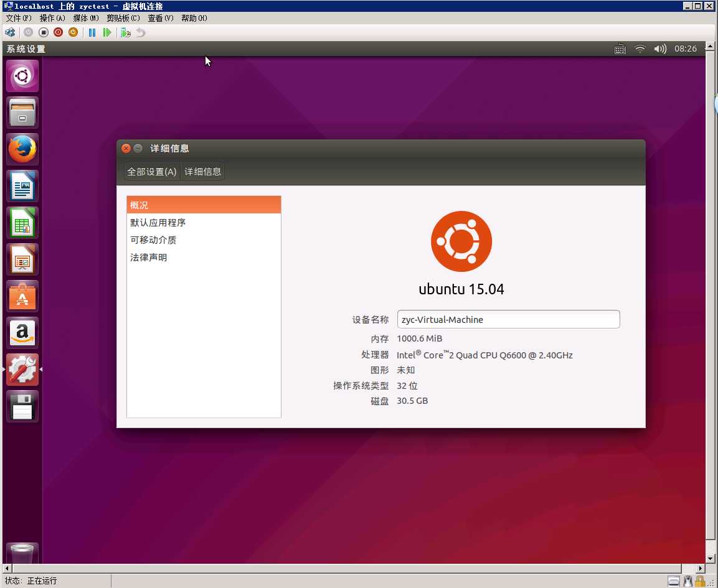Click the grayed-out Start VM icon
This screenshot has width=718, height=588.
click(29, 32)
